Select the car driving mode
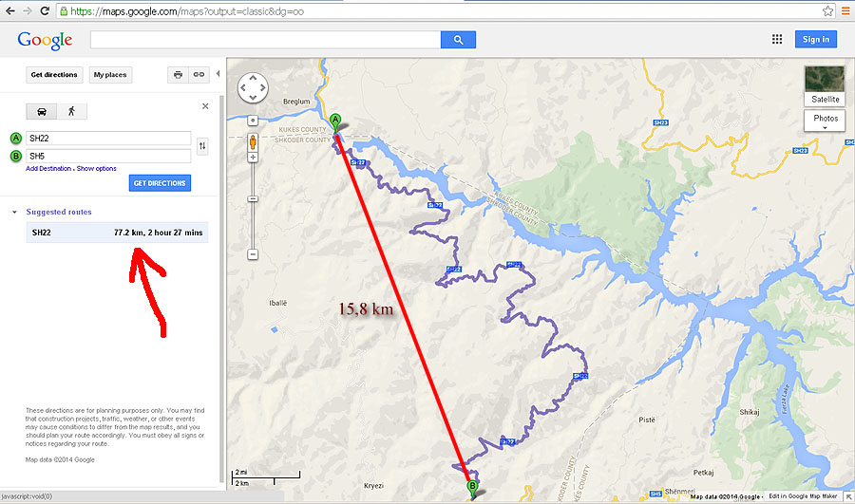Image resolution: width=855 pixels, height=504 pixels. 42,112
